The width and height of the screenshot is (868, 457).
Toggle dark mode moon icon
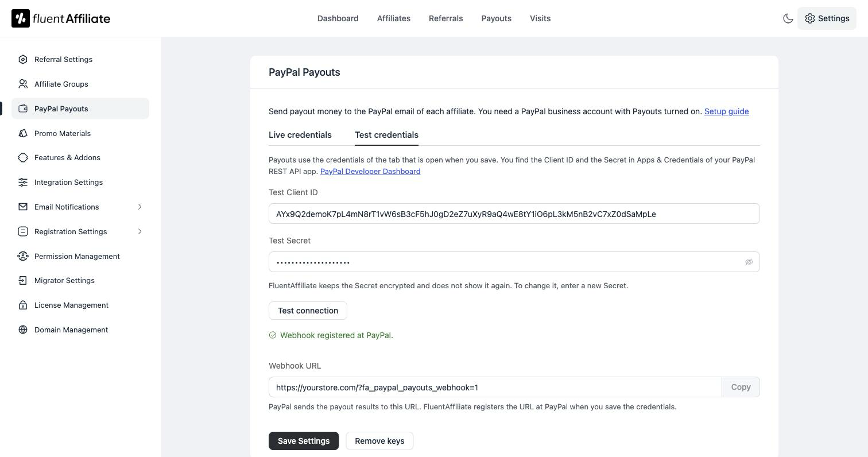click(788, 18)
